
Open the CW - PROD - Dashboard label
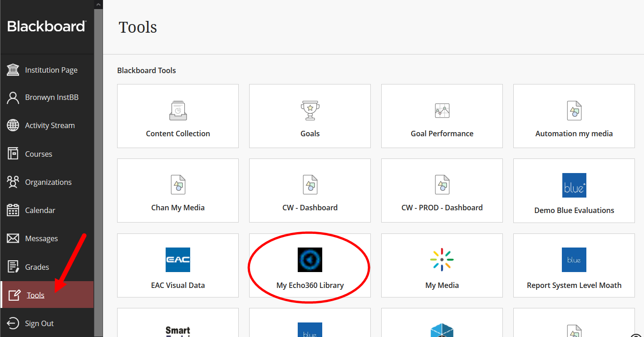tap(442, 208)
